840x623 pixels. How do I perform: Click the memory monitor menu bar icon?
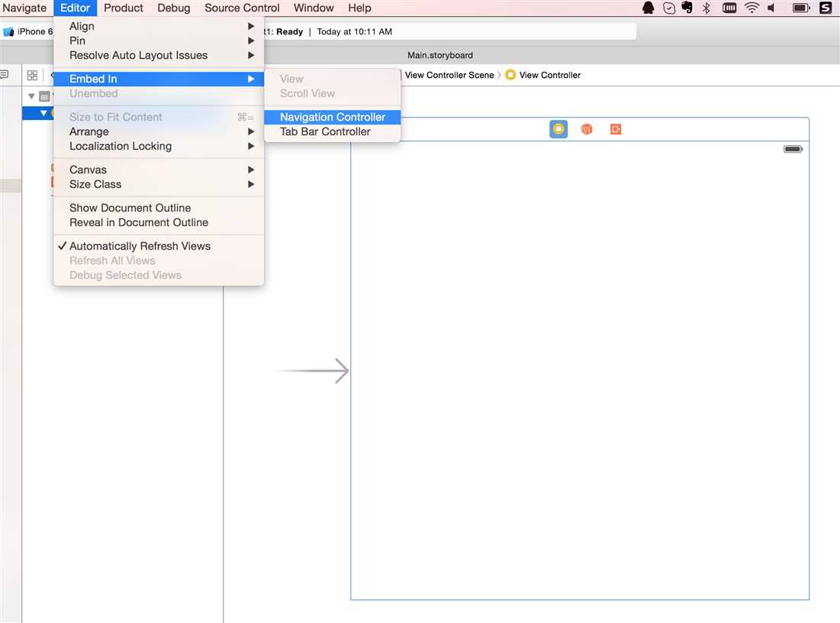pyautogui.click(x=729, y=8)
